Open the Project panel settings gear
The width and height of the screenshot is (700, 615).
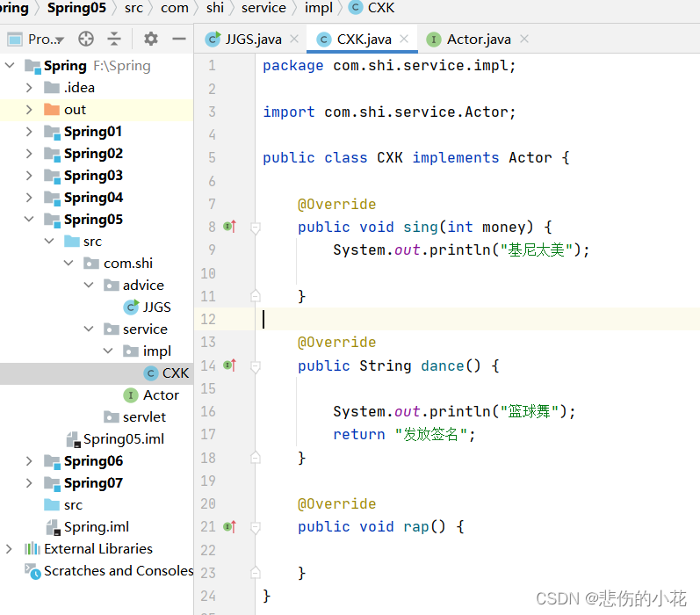[151, 40]
